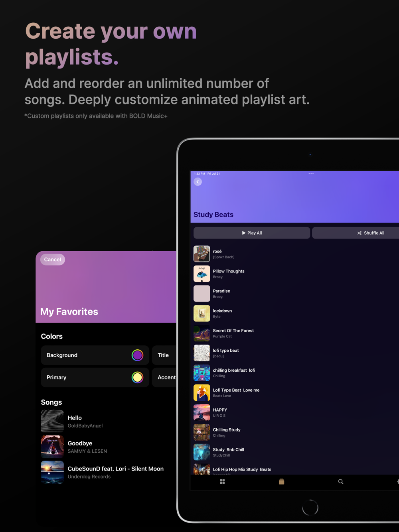Open the Primary color swatch
Screen dimensions: 399x532
(x=137, y=377)
